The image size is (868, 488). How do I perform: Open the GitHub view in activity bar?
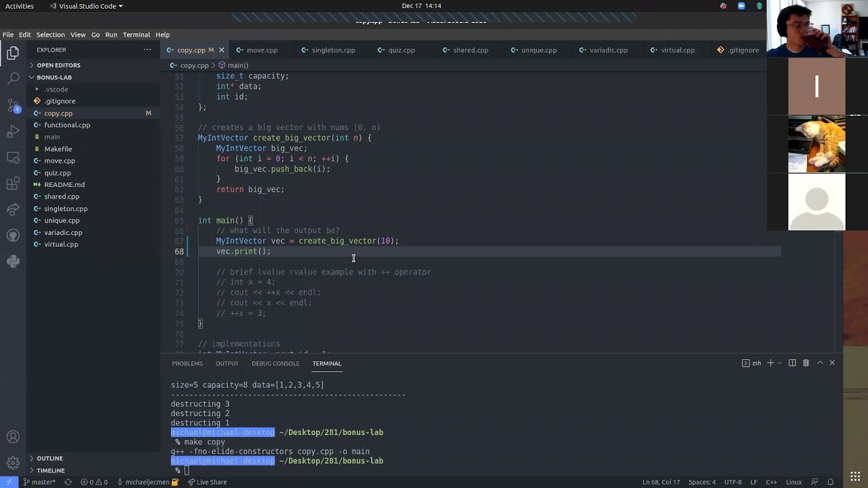tap(13, 235)
